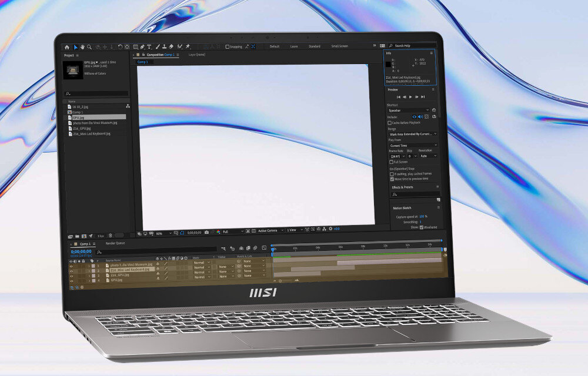Open the Resolution dropdown set to Auto

click(x=428, y=156)
